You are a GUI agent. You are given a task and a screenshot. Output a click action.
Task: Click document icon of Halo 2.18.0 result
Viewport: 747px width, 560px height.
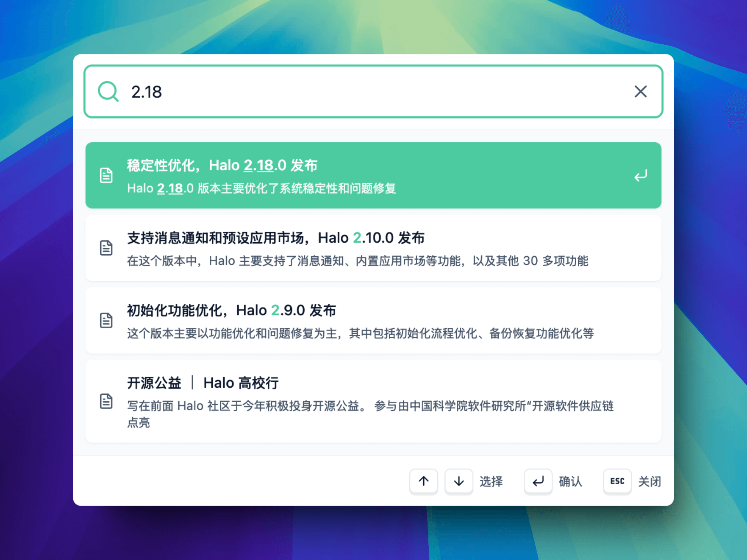coord(106,175)
